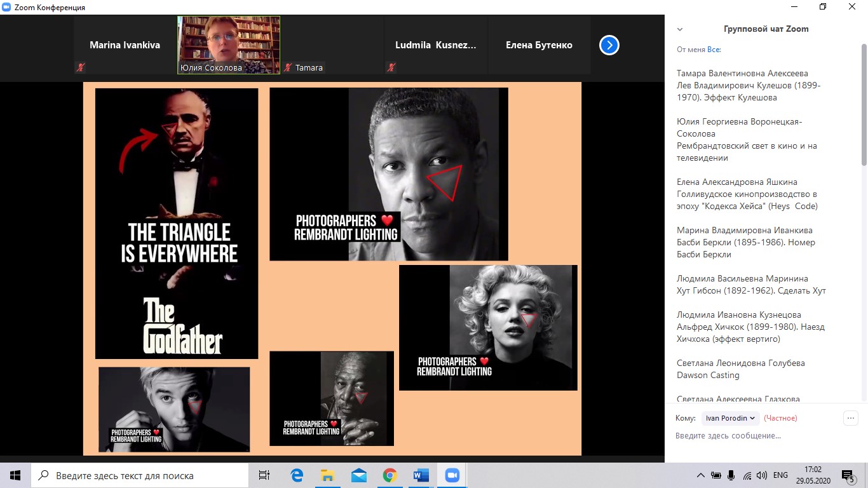Open Google Chrome from the taskbar
This screenshot has width=868, height=488.
390,475
